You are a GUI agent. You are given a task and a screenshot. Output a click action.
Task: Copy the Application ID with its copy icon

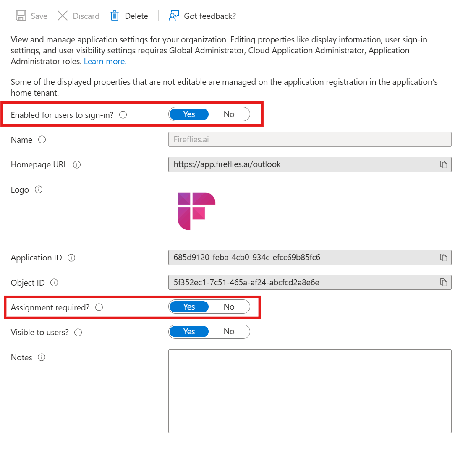coord(444,258)
